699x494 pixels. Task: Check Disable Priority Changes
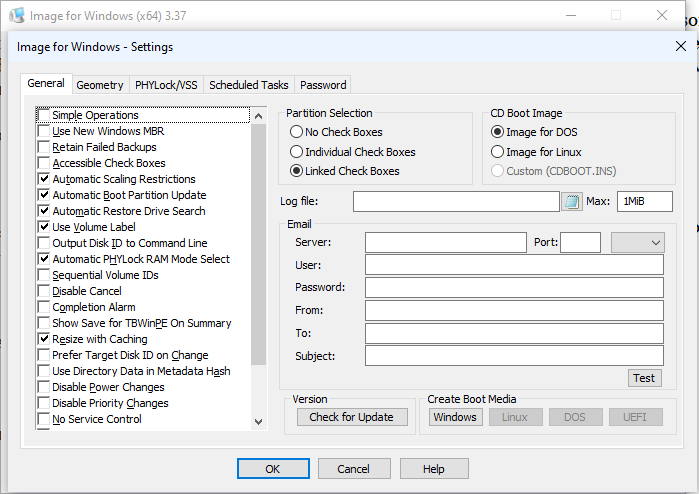(x=44, y=403)
